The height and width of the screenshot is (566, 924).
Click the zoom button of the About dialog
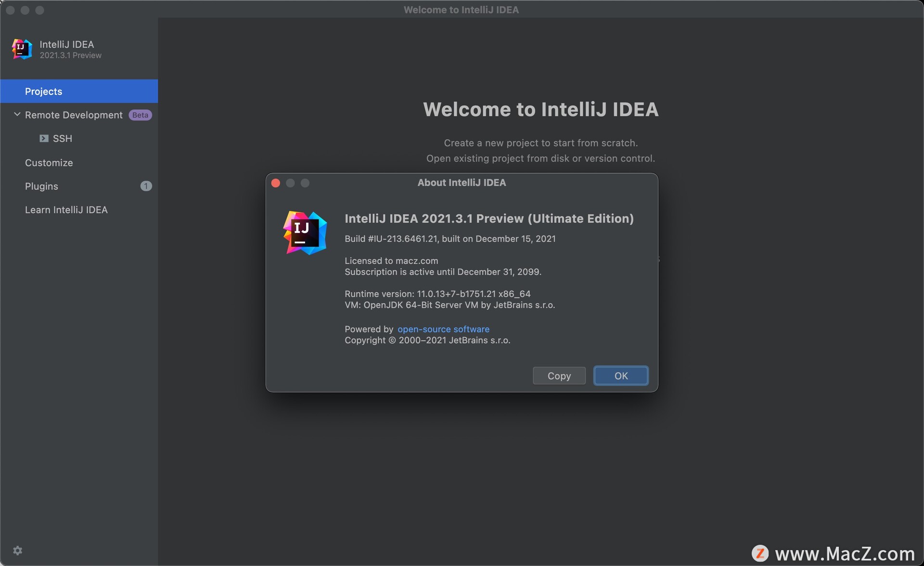click(305, 183)
